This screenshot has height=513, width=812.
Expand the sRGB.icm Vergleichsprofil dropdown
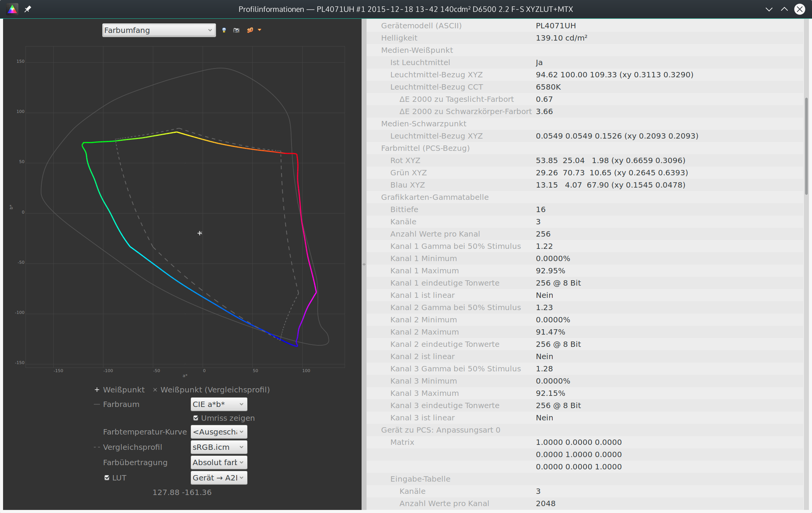[x=219, y=447]
